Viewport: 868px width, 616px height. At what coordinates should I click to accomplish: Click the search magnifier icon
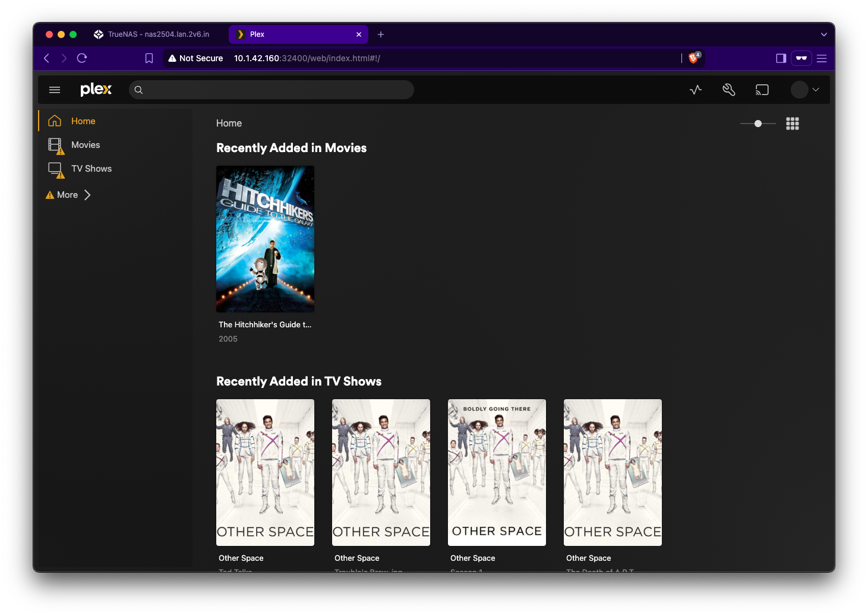(138, 90)
